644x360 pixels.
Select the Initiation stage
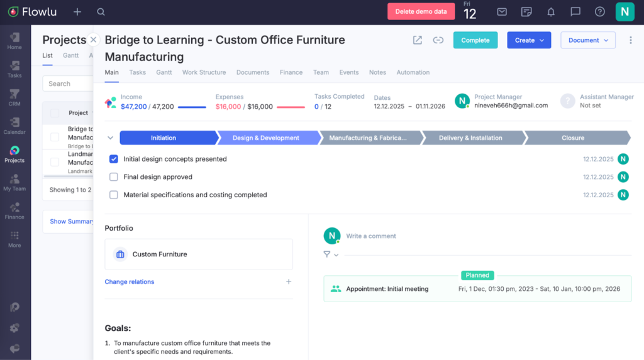[169, 138]
